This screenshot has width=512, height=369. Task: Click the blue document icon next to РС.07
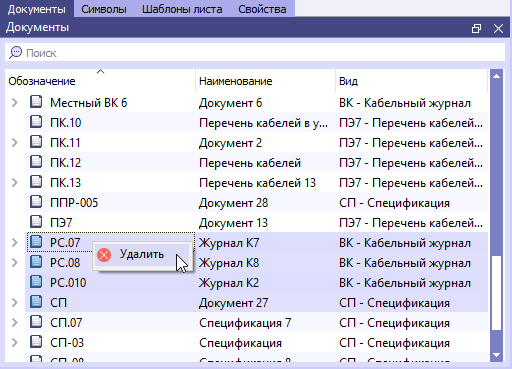click(x=36, y=242)
